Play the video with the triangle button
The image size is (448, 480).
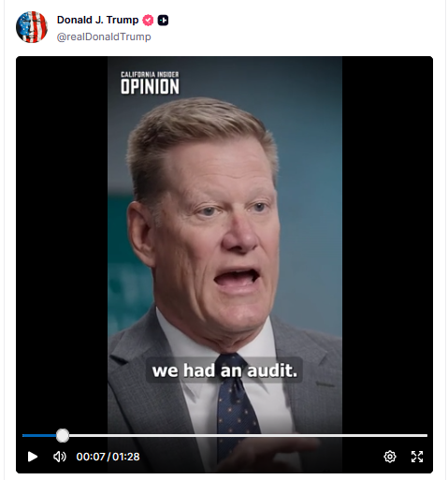[33, 457]
